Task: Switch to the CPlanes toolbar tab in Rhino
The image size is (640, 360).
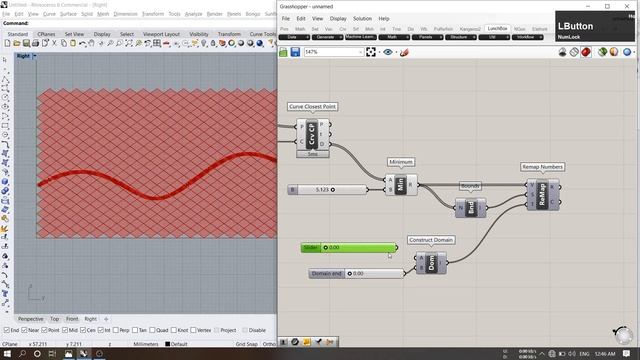Action: 46,34
